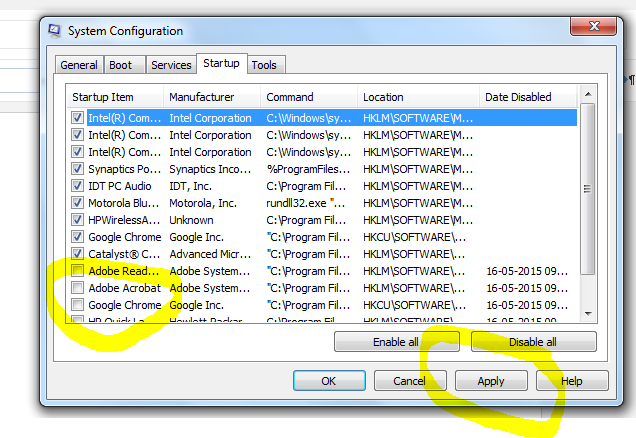Select the HPWirelessA... row name
636x438 pixels.
[124, 220]
